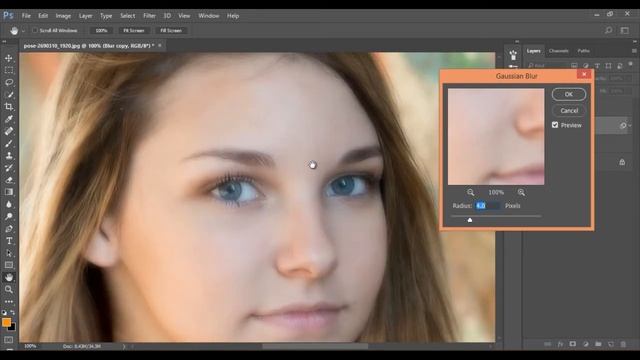Select the Horizontal Type tool
Viewport: 640px width, 360px height.
(x=9, y=241)
